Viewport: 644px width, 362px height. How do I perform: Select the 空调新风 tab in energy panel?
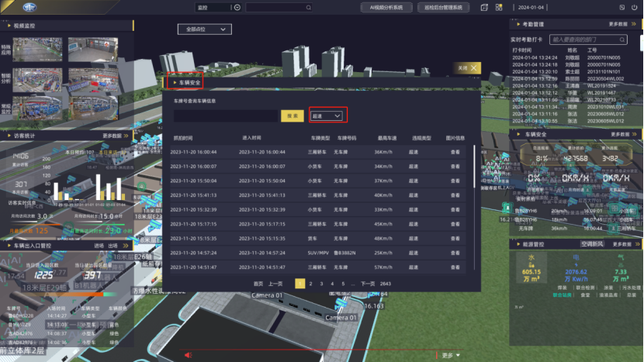tap(592, 244)
